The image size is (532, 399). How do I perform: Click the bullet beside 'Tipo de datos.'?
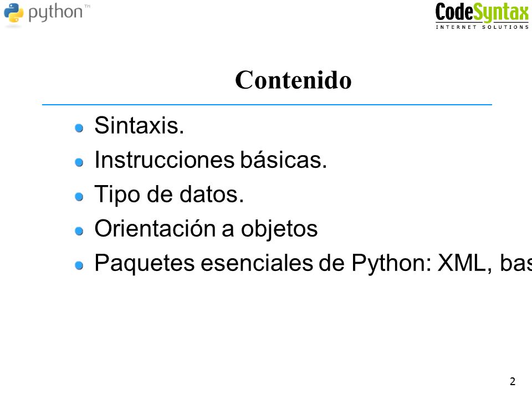pos(79,196)
